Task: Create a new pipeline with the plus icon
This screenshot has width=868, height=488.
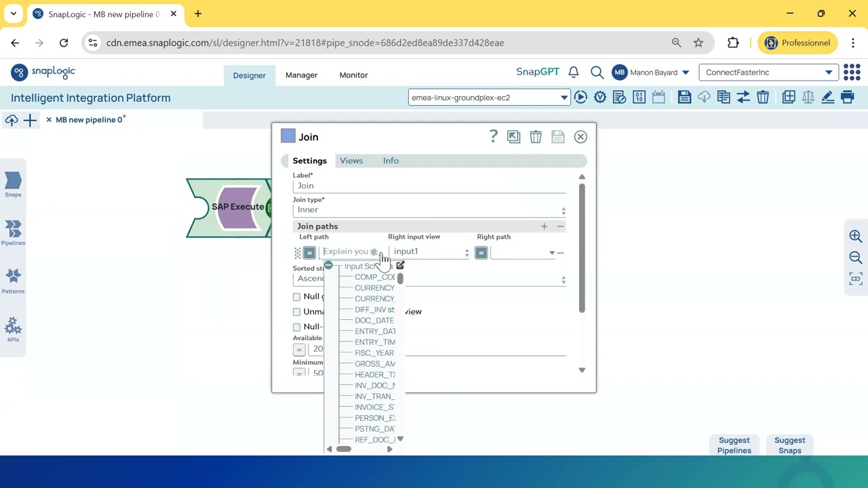Action: click(30, 121)
